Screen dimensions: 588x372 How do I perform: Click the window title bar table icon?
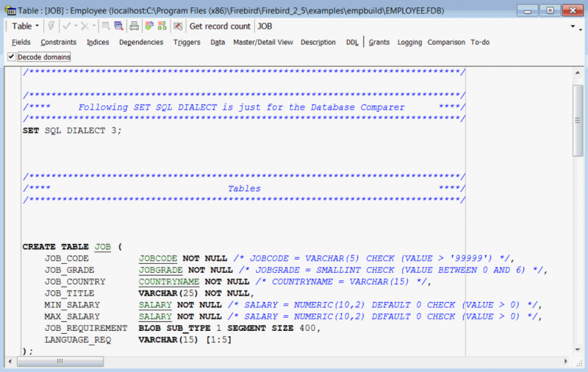[11, 10]
